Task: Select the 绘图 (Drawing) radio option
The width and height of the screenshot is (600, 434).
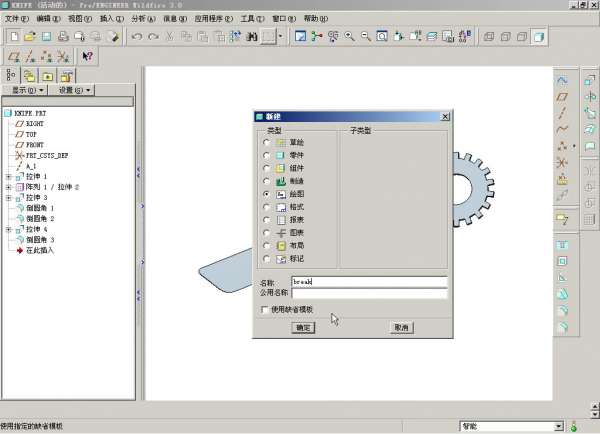Action: [266, 194]
